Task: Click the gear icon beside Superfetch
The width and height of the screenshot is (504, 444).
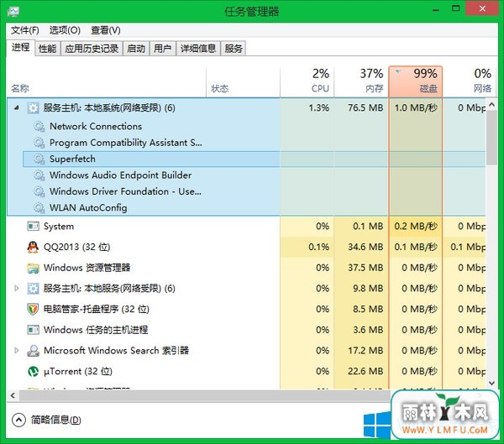Action: 39,159
